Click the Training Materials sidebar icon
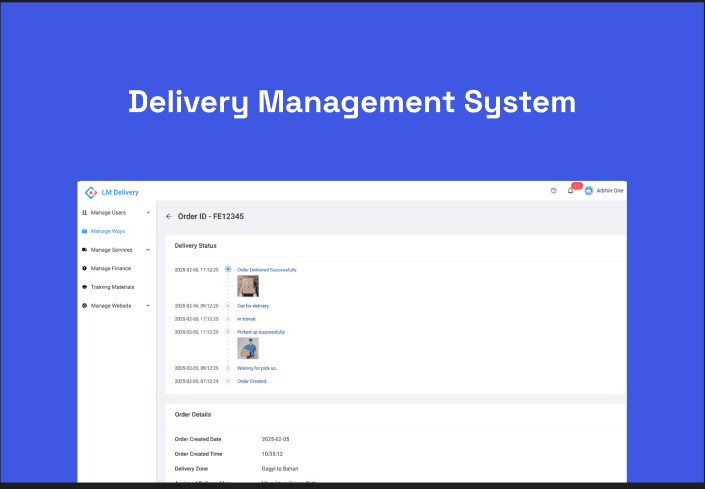The image size is (705, 489). point(84,287)
